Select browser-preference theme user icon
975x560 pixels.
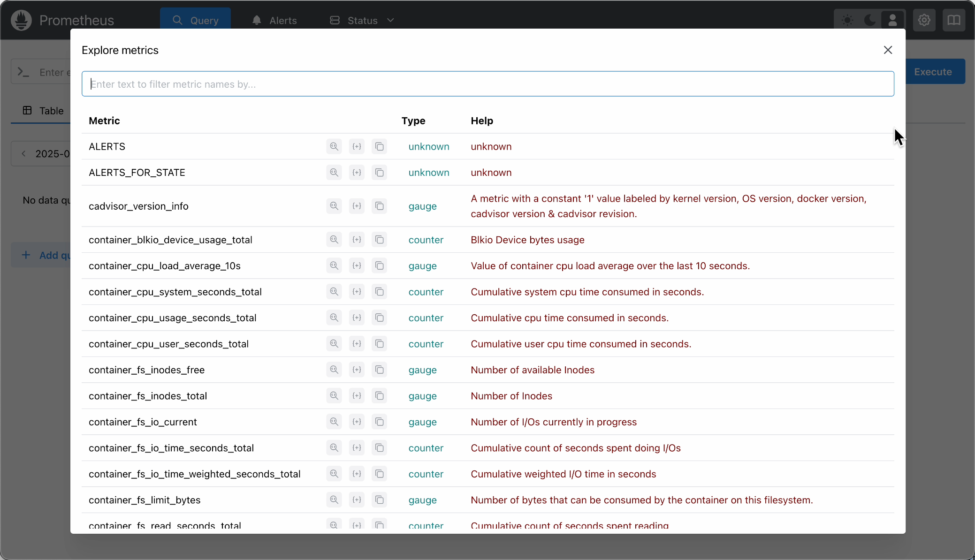[892, 20]
